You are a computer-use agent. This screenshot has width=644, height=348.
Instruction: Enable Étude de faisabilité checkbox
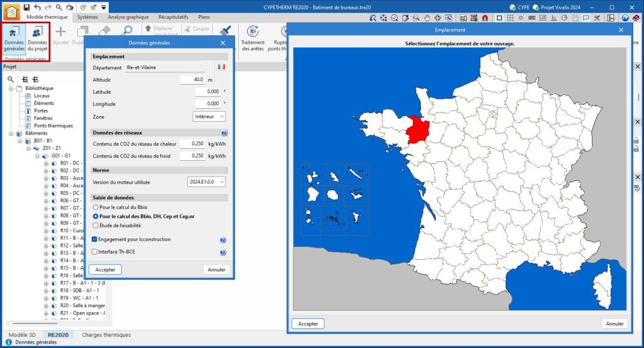click(96, 226)
